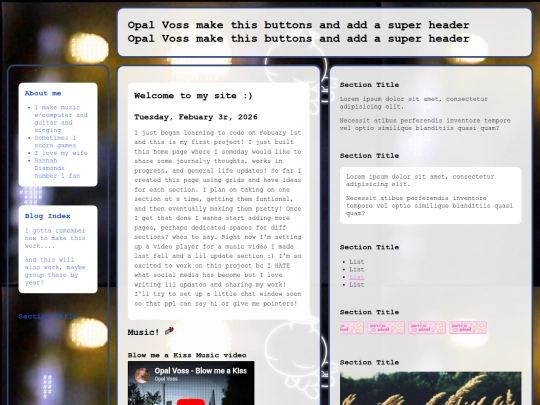Click the 'I love my wife' list item
Screen dimensions: 540x405
61,153
